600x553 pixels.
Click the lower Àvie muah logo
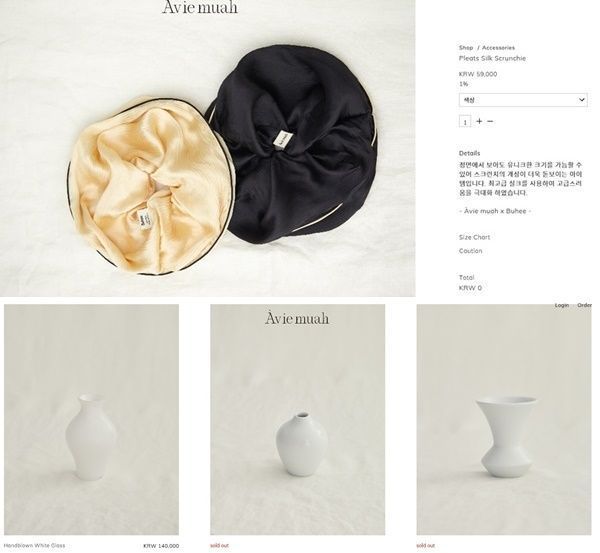(297, 318)
